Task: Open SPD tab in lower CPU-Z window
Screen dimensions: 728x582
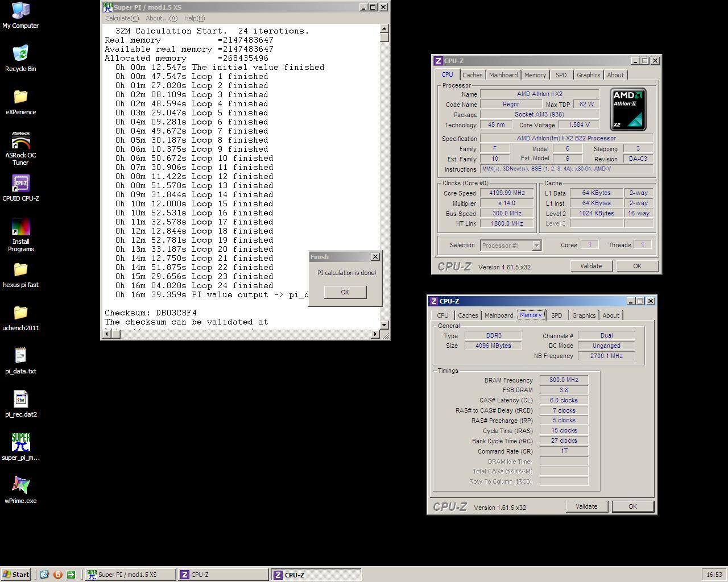Action: pyautogui.click(x=556, y=315)
